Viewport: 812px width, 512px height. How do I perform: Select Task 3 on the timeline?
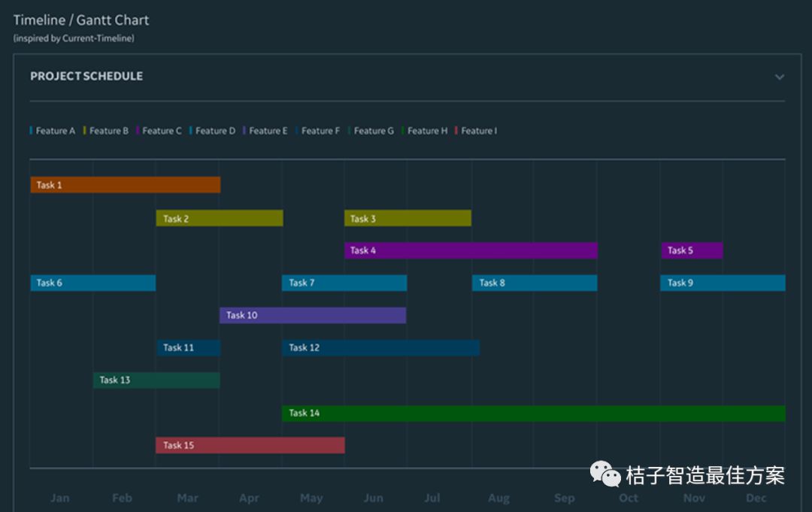[408, 218]
